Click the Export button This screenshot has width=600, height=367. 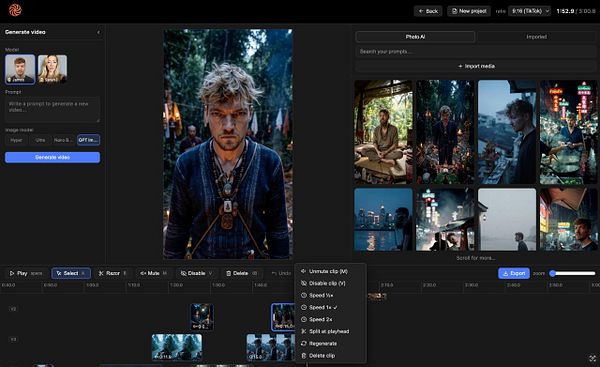(514, 273)
